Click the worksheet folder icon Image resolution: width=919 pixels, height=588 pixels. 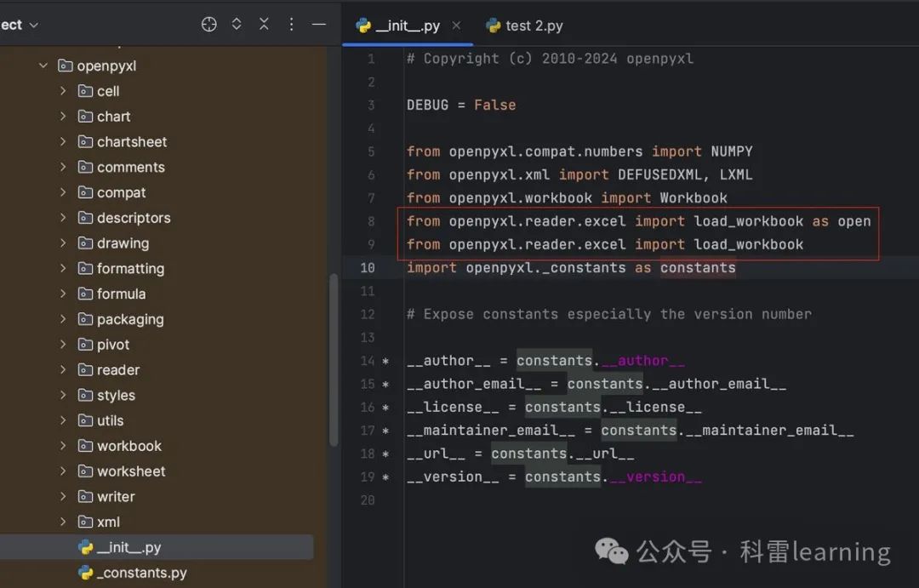coord(85,471)
